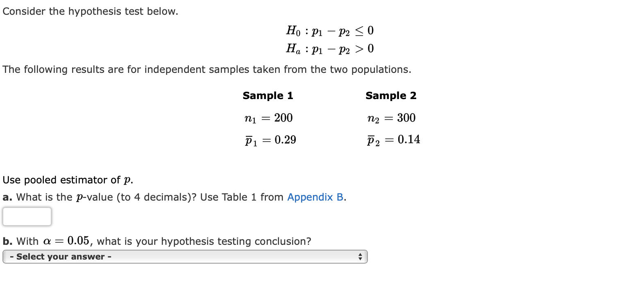Click the n1 = 200 value
Image resolution: width=644 pixels, height=298 pixels.
click(268, 118)
